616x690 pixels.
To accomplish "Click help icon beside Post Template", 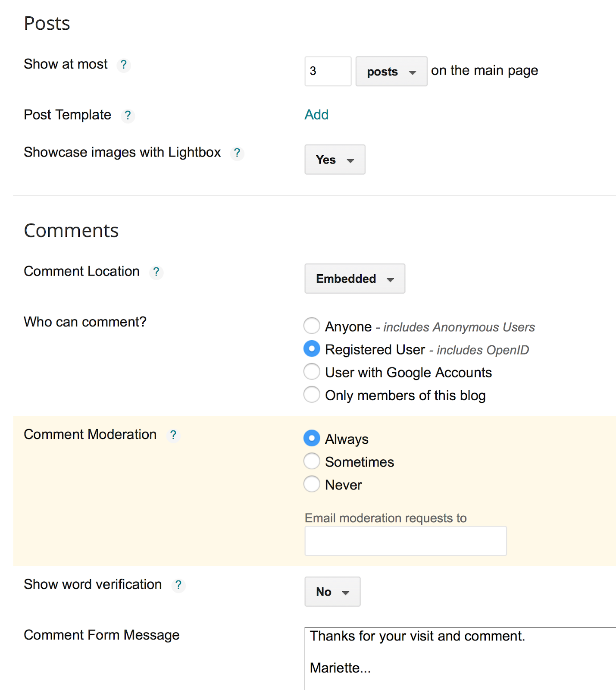I will (128, 116).
